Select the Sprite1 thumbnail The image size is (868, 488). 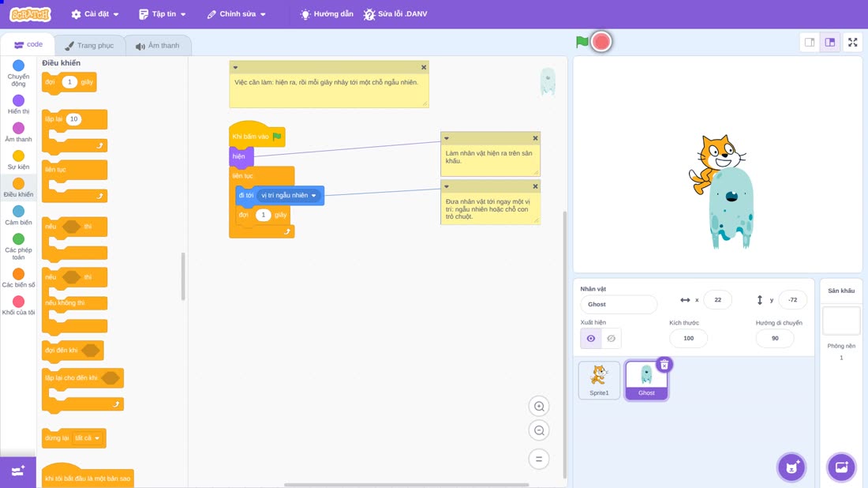[599, 380]
